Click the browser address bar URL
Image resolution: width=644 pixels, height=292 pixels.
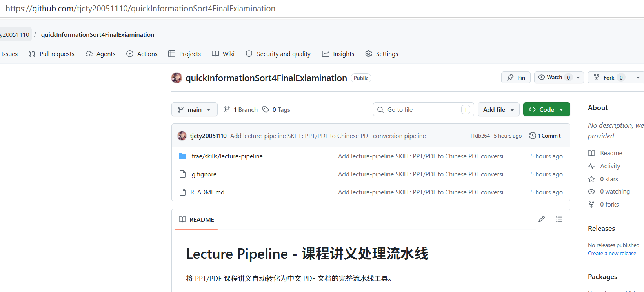(x=140, y=8)
